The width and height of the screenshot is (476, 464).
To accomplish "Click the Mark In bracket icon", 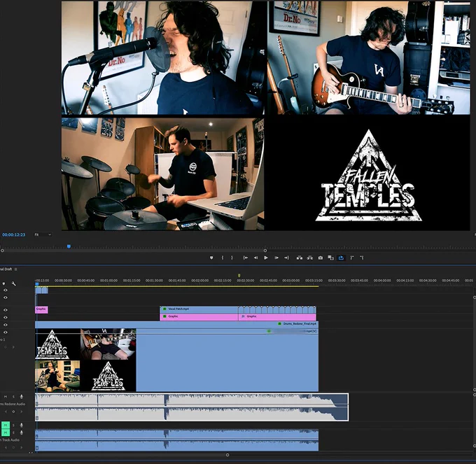I will tap(223, 258).
